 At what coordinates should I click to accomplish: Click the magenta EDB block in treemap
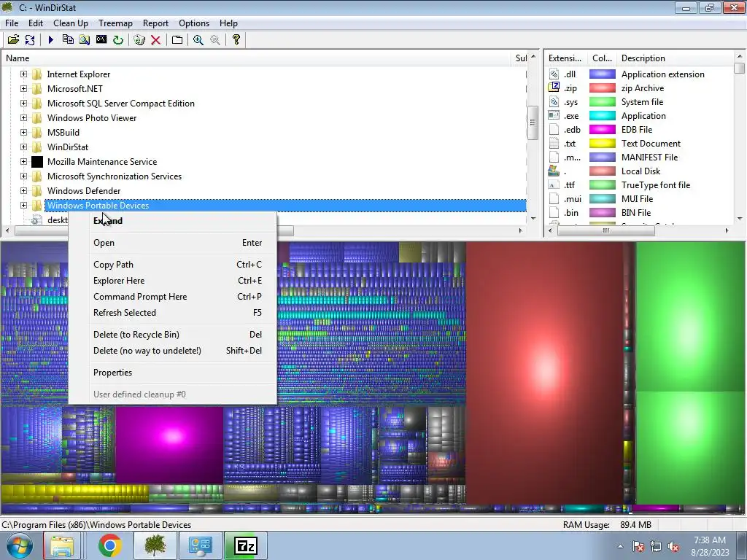click(169, 445)
